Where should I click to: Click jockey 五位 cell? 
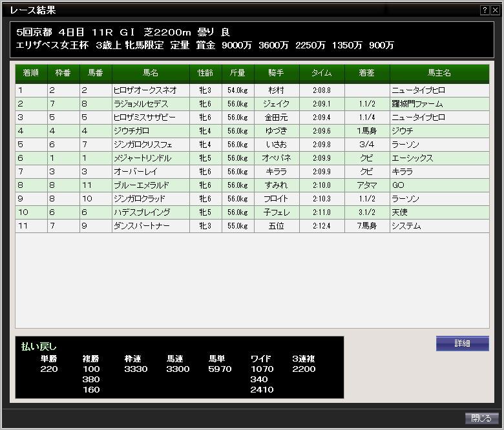click(277, 226)
